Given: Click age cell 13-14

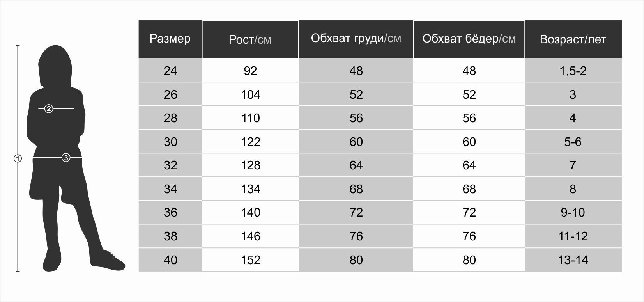Looking at the screenshot, I should (573, 260).
